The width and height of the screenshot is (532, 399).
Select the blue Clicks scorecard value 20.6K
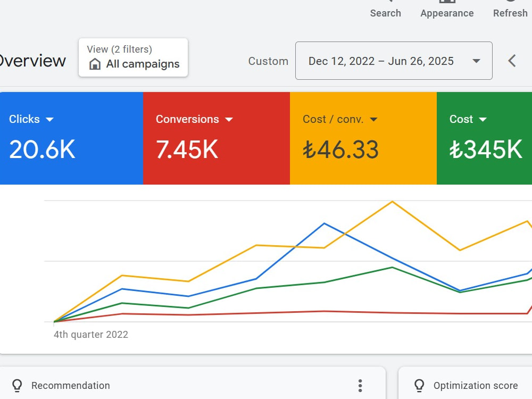click(42, 149)
